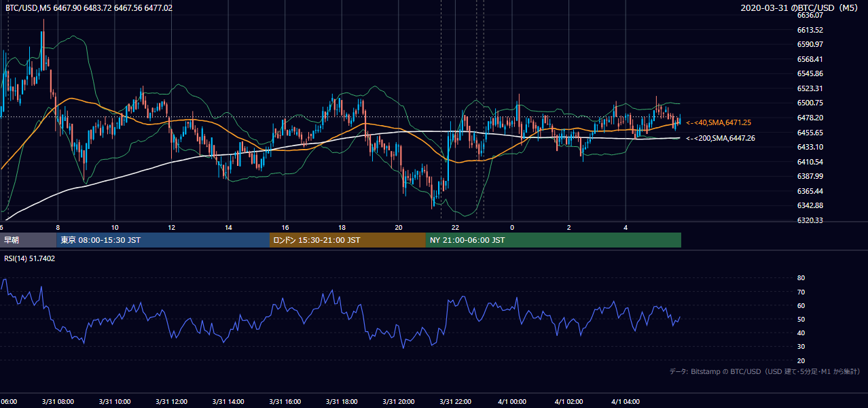Click the BTC/USD,M5 header with OHLC values
868x408 pixels.
coord(89,7)
